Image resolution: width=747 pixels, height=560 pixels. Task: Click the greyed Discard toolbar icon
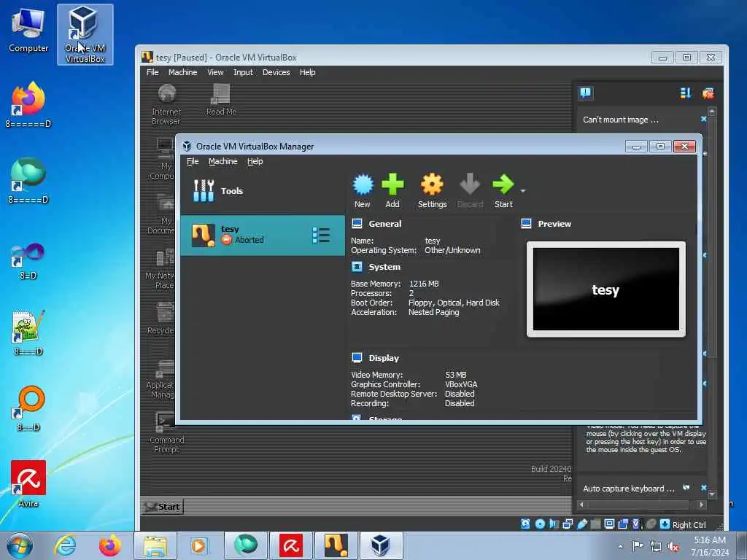coord(471,184)
